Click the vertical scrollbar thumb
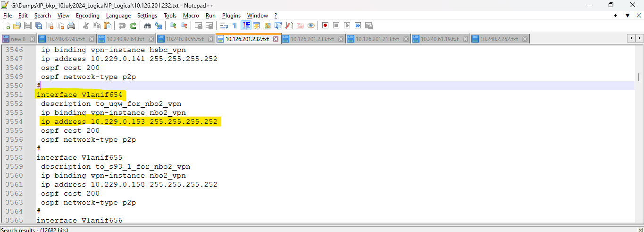This screenshot has width=644, height=232. point(639,77)
